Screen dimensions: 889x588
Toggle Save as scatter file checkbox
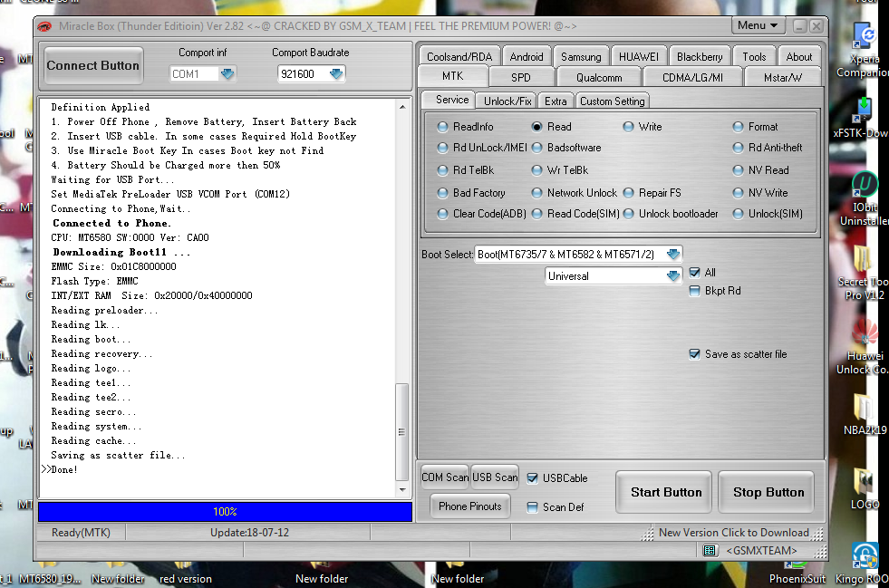click(x=694, y=354)
